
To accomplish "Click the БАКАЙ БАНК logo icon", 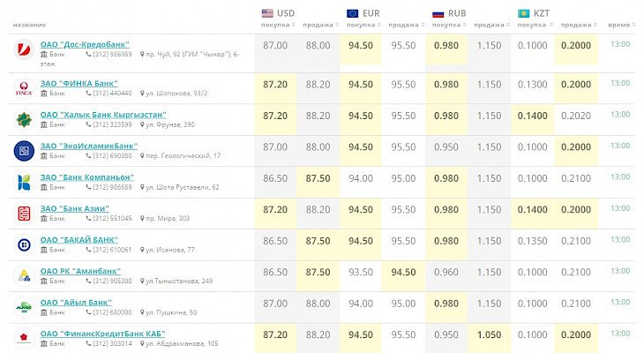I will (x=24, y=244).
